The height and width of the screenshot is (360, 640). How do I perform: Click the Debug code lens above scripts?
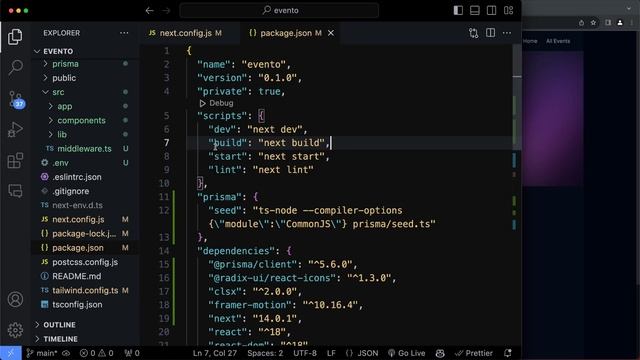[217, 103]
